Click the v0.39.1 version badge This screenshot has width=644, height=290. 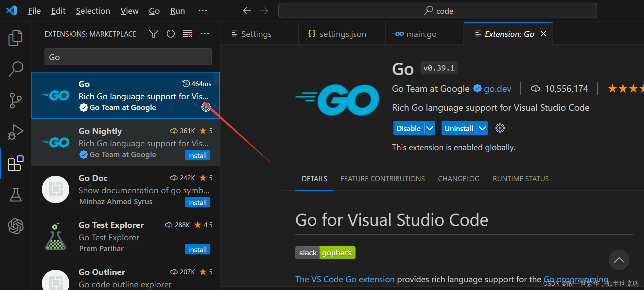click(x=439, y=68)
